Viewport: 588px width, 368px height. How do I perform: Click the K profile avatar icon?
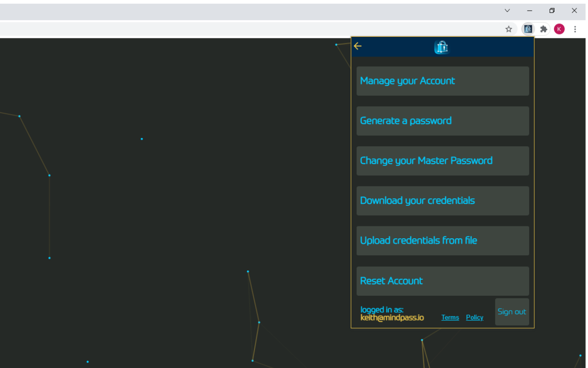[559, 29]
